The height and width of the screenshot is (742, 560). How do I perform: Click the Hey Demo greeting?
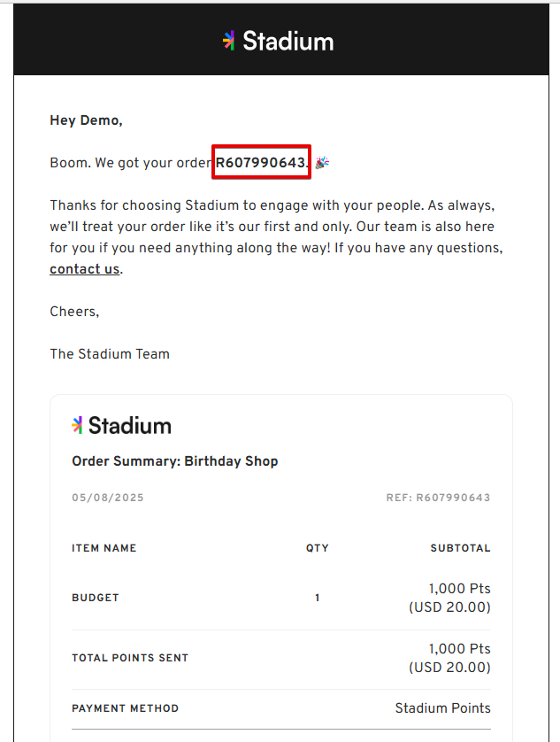[x=86, y=120]
